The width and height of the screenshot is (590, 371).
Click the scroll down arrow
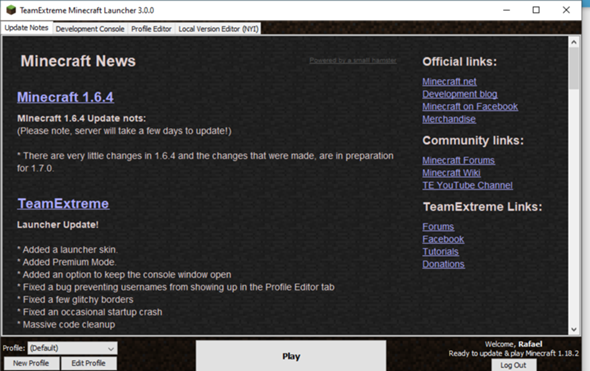click(x=573, y=329)
